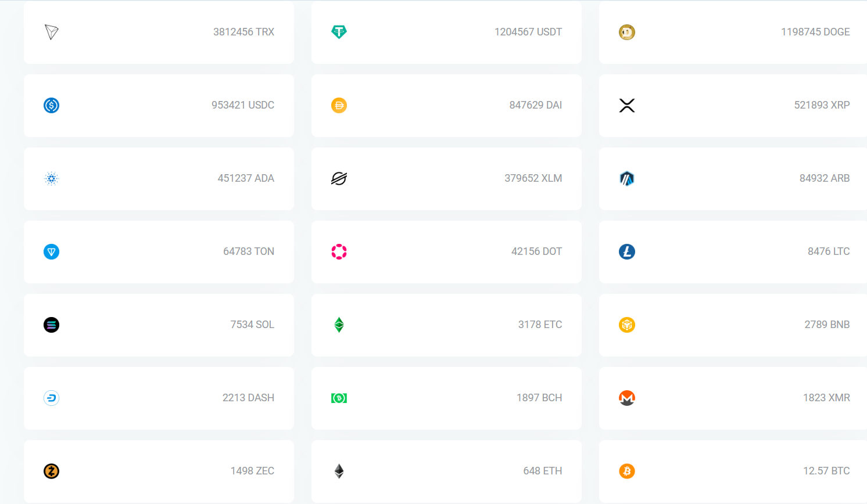The height and width of the screenshot is (504, 867).
Task: Click the USDC coin icon
Action: pos(52,105)
